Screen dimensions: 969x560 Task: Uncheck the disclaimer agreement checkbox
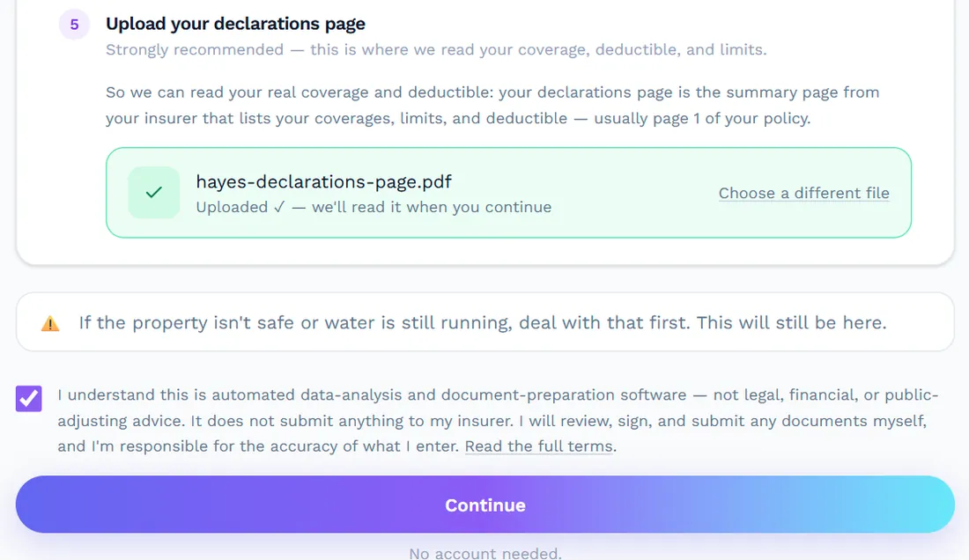coord(28,398)
